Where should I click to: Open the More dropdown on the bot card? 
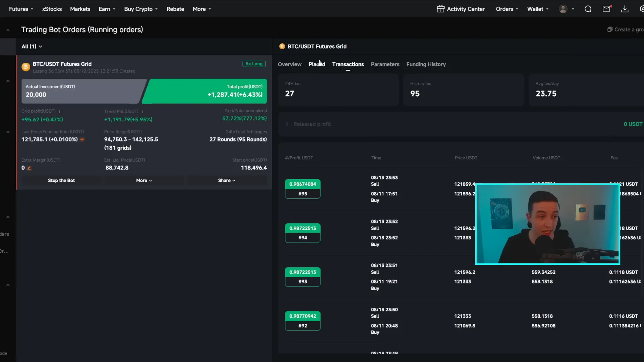click(x=144, y=180)
